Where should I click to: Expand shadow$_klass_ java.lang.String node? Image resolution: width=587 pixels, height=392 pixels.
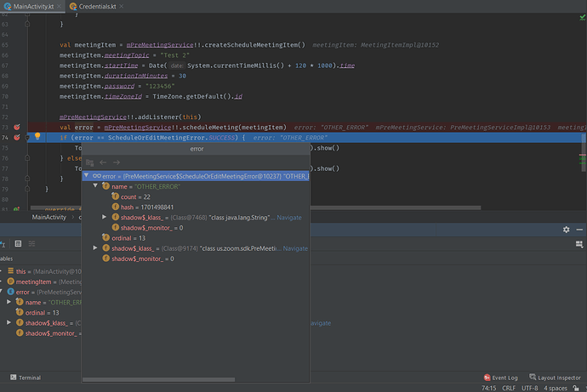pos(104,218)
